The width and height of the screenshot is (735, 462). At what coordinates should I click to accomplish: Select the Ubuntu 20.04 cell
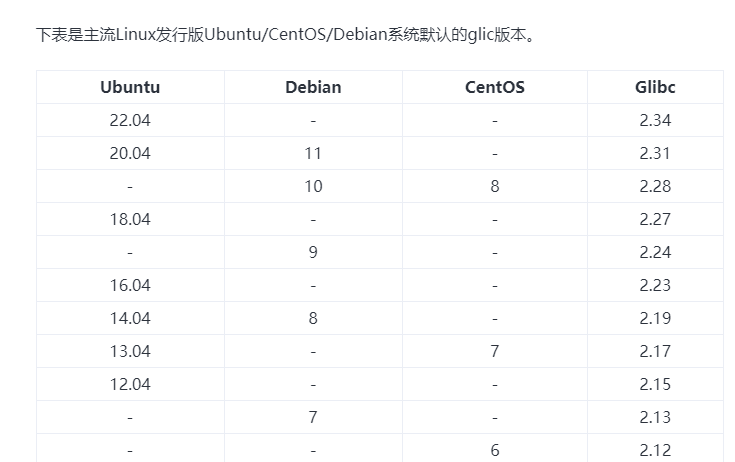click(x=130, y=153)
